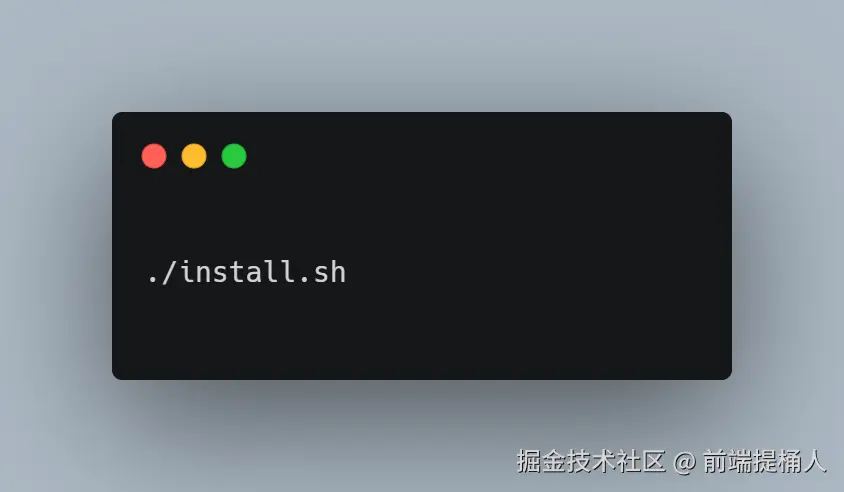The width and height of the screenshot is (844, 492).
Task: Click the word "install" in the command
Action: pos(238,272)
